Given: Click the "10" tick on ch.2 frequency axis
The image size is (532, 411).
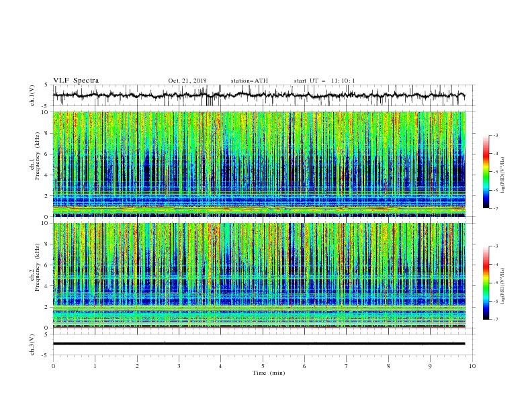Looking at the screenshot, I should [45, 223].
